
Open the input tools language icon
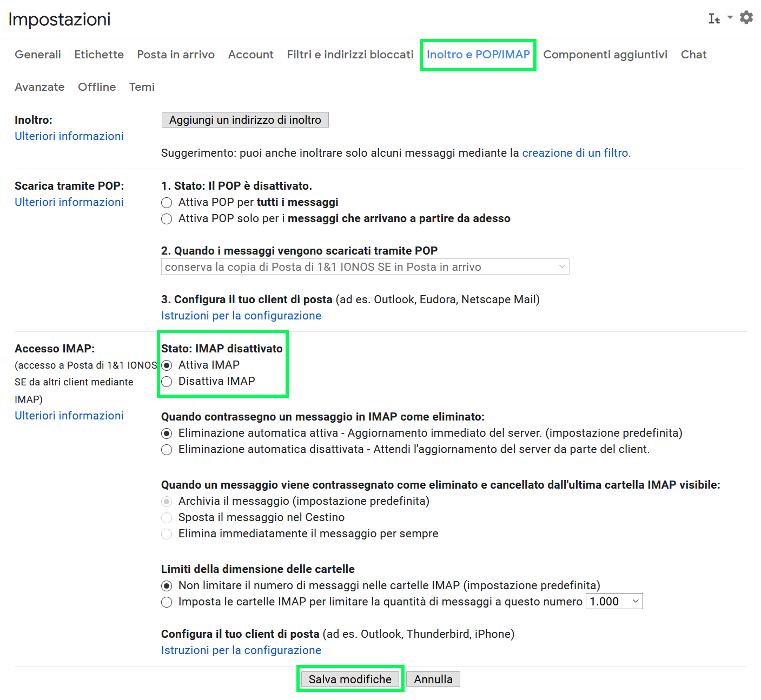[x=714, y=18]
